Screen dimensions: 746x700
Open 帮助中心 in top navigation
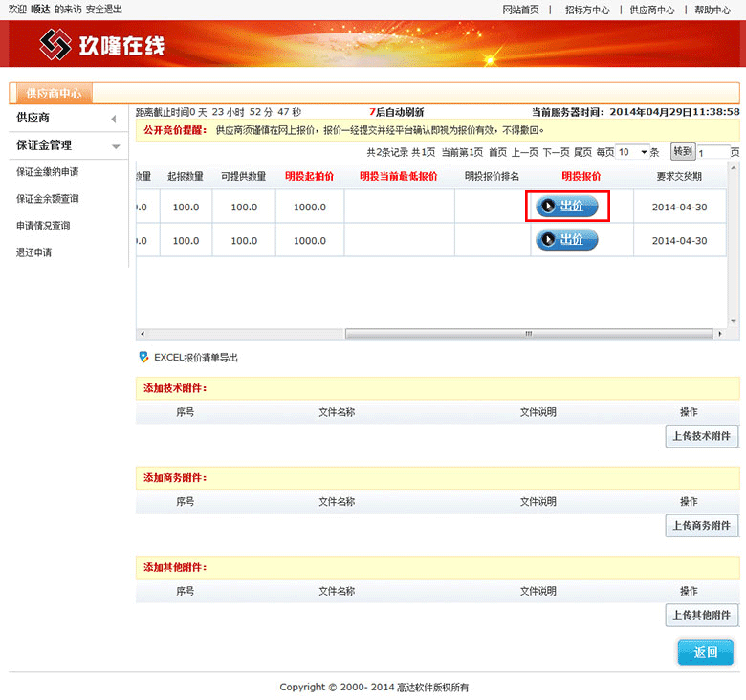pyautogui.click(x=712, y=10)
